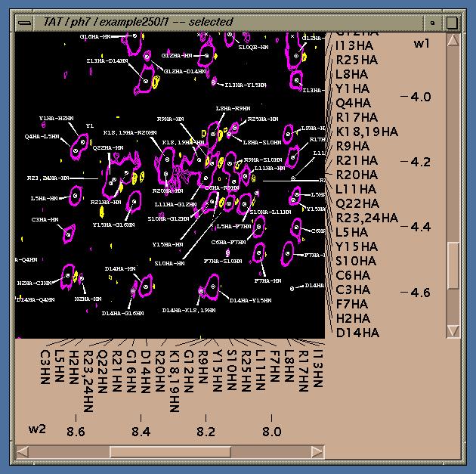This screenshot has height=474, width=476.
Task: Maximize the TAT spectrum window
Action: [x=453, y=22]
